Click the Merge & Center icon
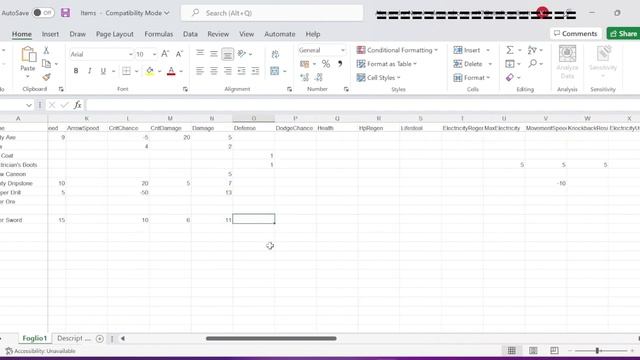This screenshot has width=640, height=360. pyautogui.click(x=275, y=71)
